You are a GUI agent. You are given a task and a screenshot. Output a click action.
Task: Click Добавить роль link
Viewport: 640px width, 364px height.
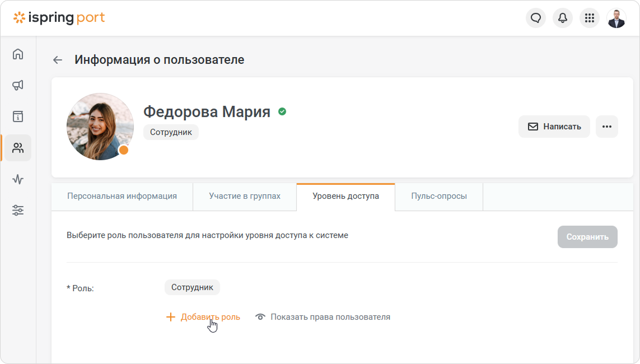(x=203, y=317)
